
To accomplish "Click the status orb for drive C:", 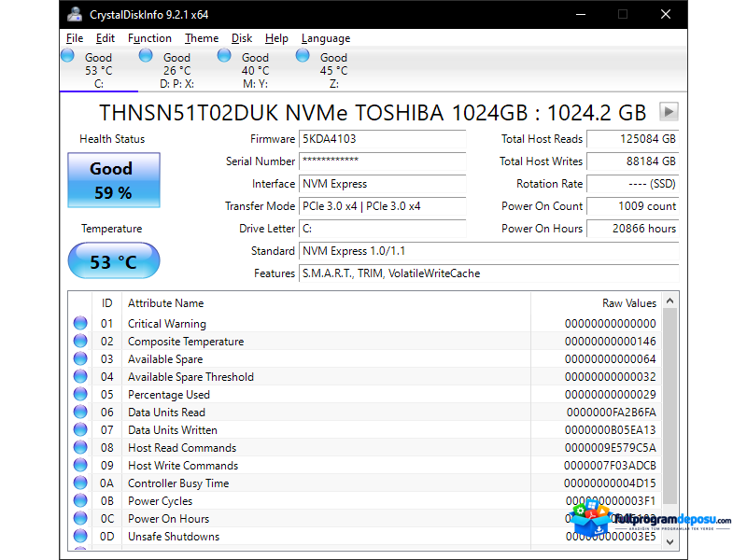I will 67,55.
